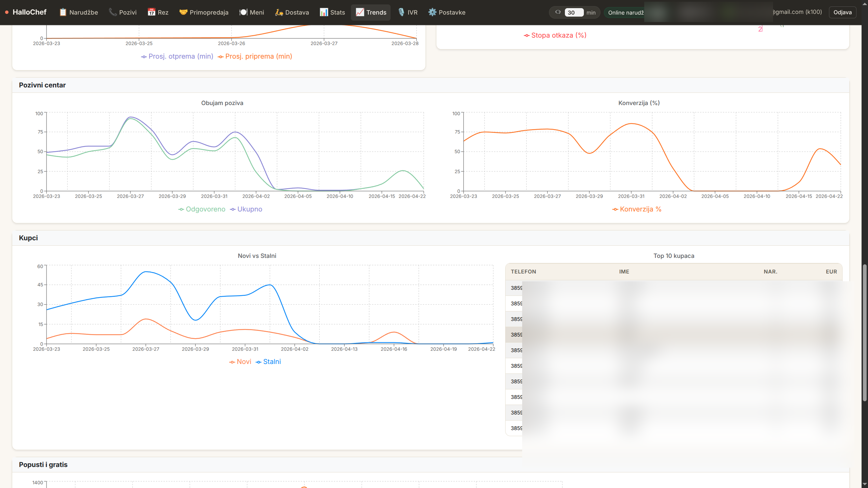
Task: Click the Postavke gear icon
Action: coord(432,12)
